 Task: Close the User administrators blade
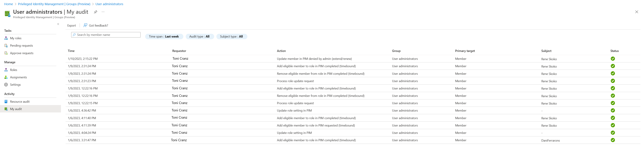click(636, 12)
